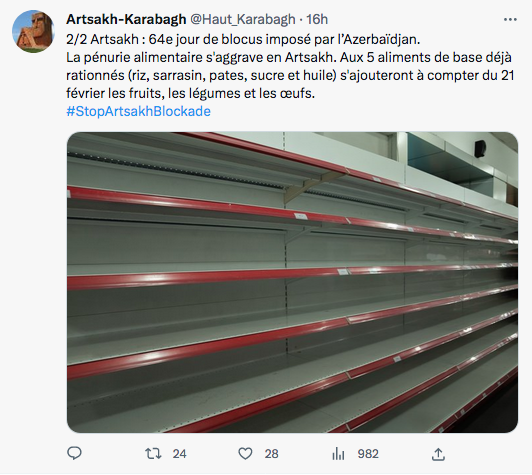Image resolution: width=532 pixels, height=475 pixels.
Task: Retweet using the retweet arrows icon
Action: pyautogui.click(x=153, y=454)
